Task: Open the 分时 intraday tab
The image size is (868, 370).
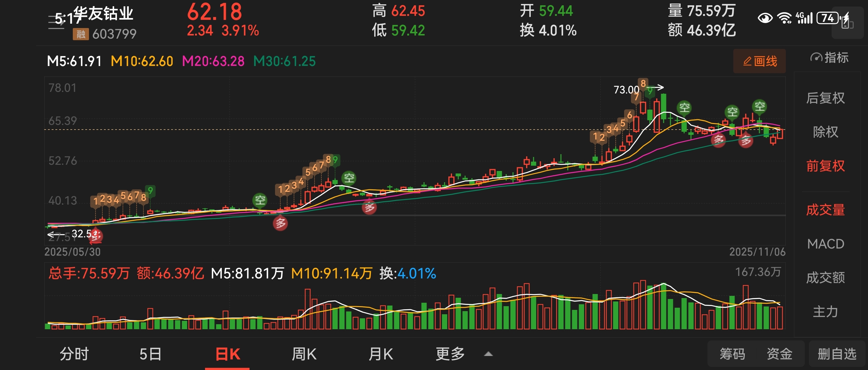Action: tap(74, 354)
